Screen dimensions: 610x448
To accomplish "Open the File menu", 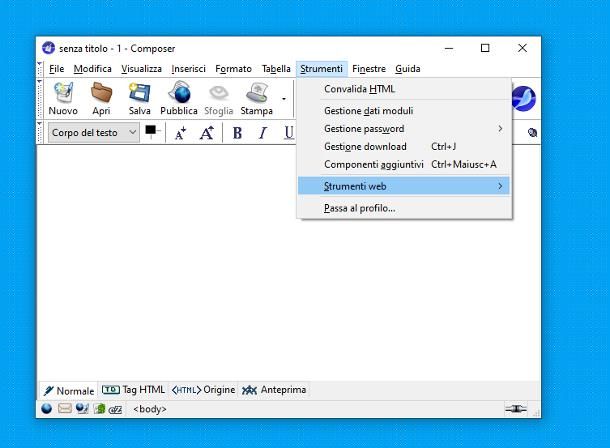I will 56,69.
